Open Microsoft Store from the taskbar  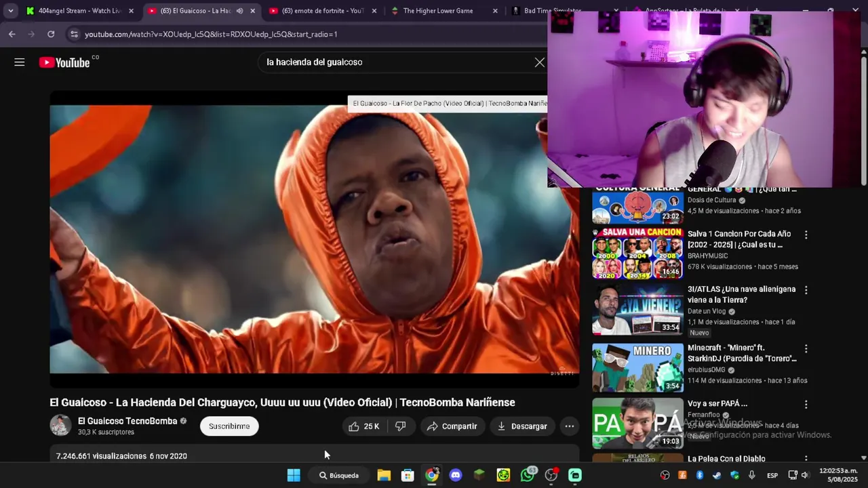point(408,475)
